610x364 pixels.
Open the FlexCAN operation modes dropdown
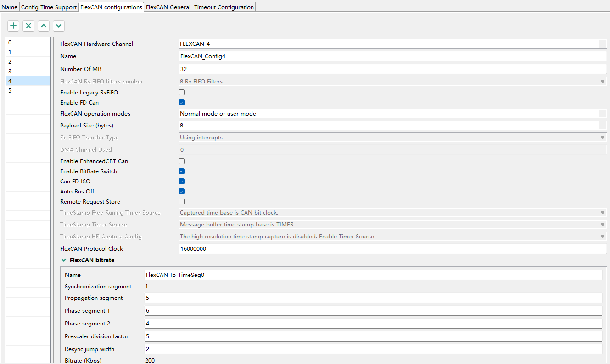[603, 113]
